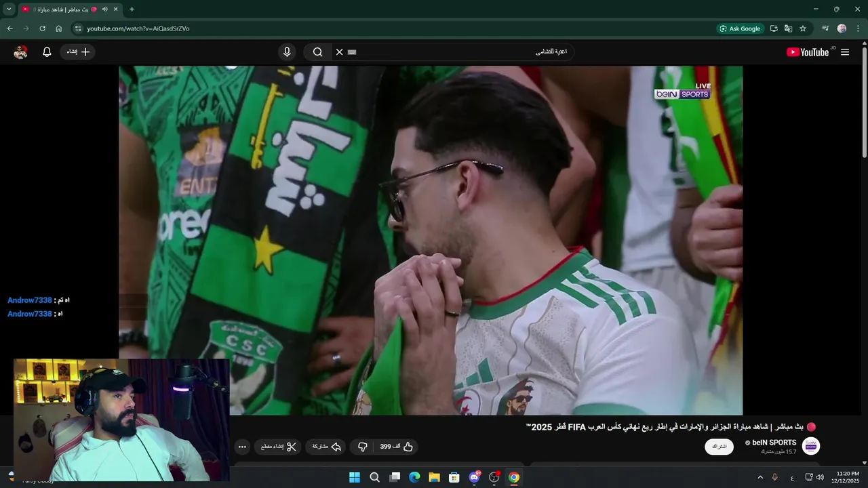Share the video (مشاركة)
This screenshot has width=868, height=488.
point(327,447)
